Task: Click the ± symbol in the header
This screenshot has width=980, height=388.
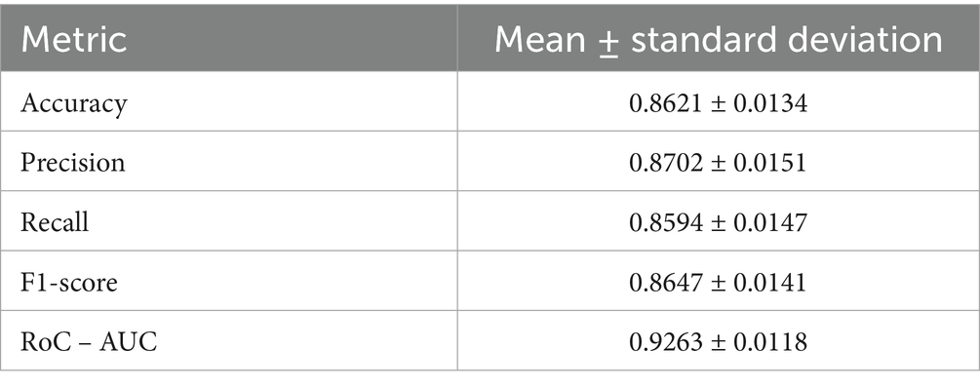Action: (608, 43)
